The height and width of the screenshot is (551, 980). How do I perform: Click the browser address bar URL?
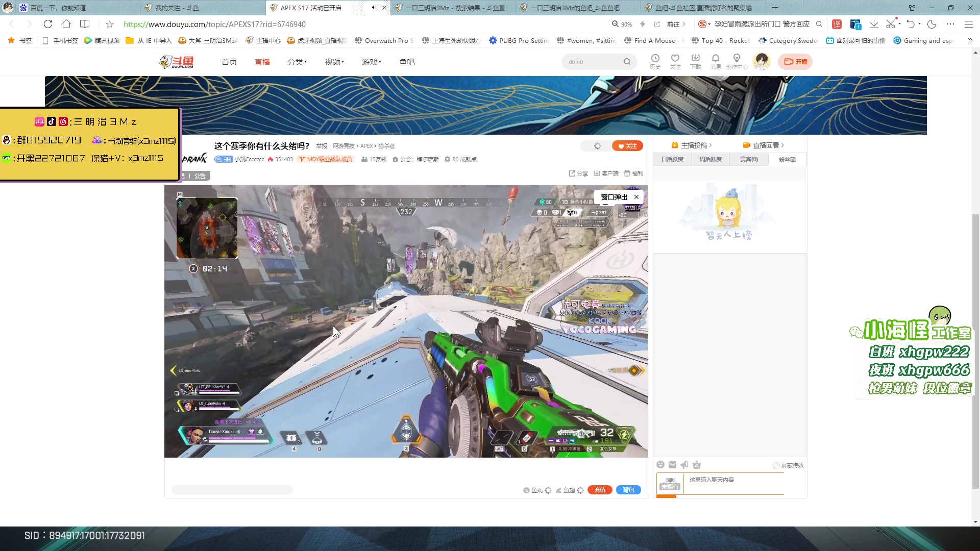point(214,24)
